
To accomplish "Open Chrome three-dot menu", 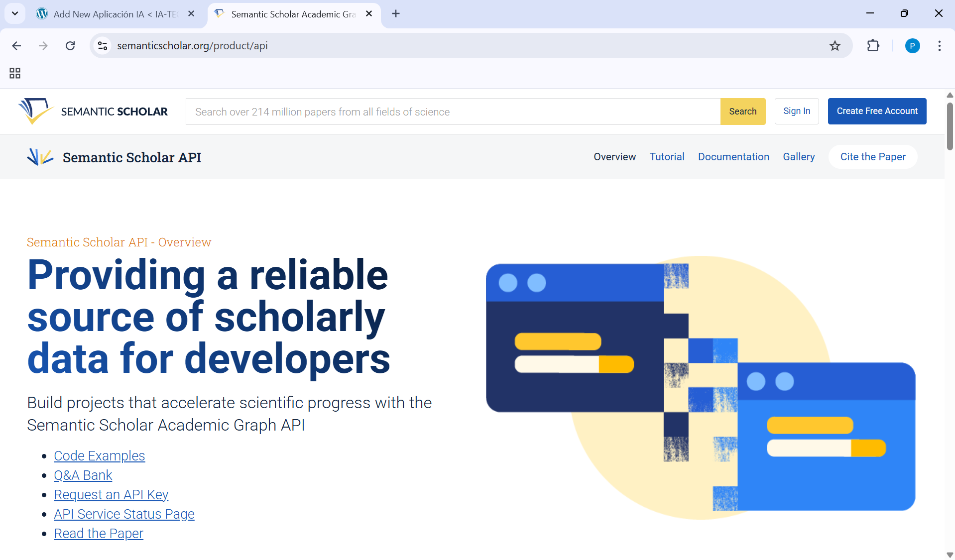I will click(940, 46).
